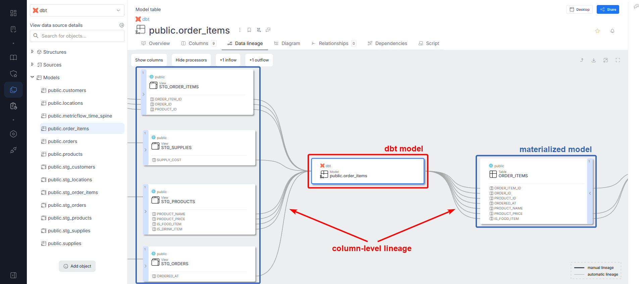Open the shield search icon in the sidebar
Viewport: 644px width, 284px height.
click(13, 74)
